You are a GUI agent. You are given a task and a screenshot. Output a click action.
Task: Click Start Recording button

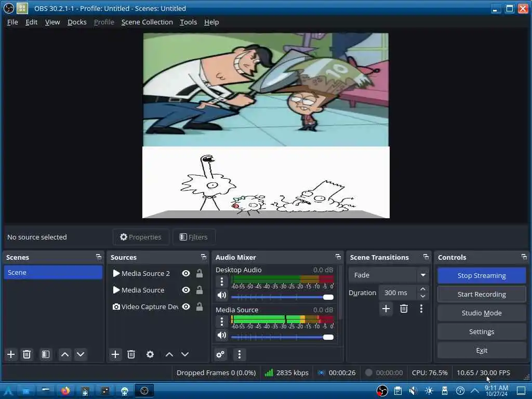click(482, 294)
